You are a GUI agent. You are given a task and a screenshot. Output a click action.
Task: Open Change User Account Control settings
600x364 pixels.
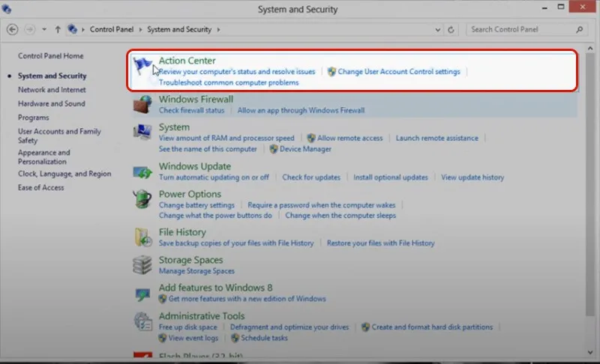tap(398, 72)
